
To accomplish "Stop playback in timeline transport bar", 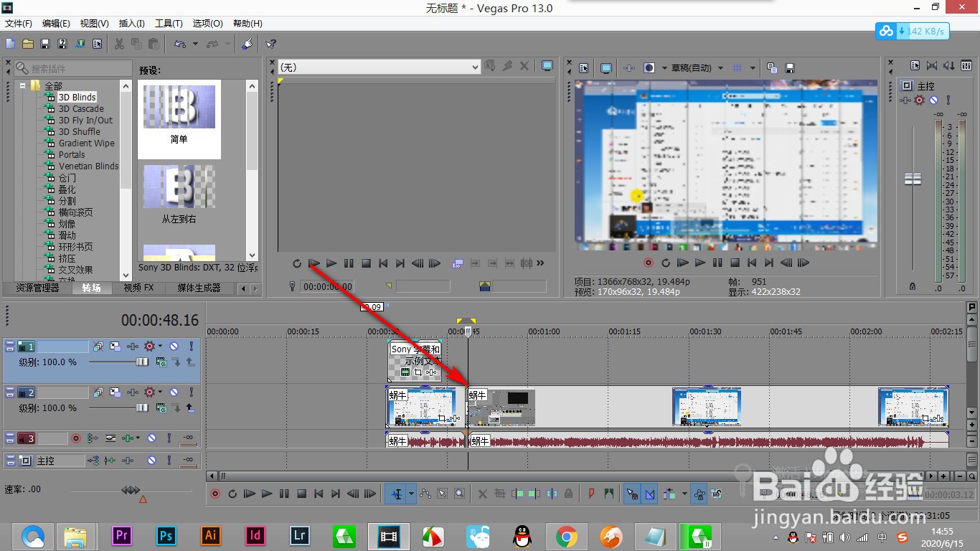I will (x=301, y=493).
